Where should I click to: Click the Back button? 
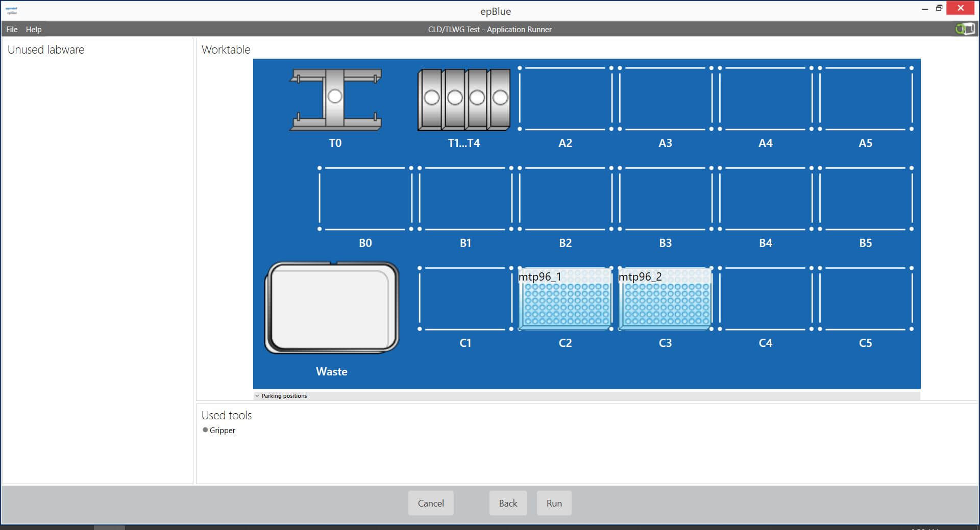coord(507,503)
